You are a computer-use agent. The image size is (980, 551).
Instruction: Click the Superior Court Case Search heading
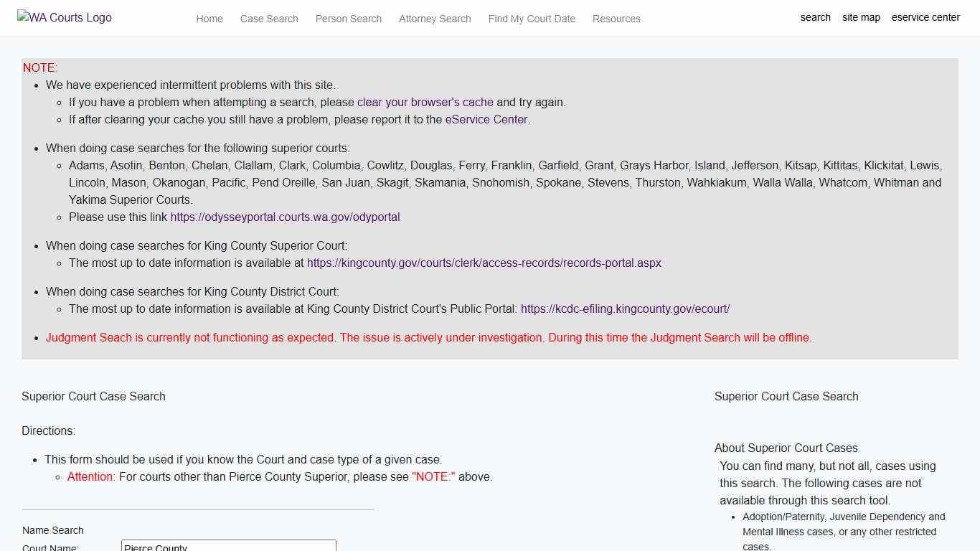(x=93, y=396)
